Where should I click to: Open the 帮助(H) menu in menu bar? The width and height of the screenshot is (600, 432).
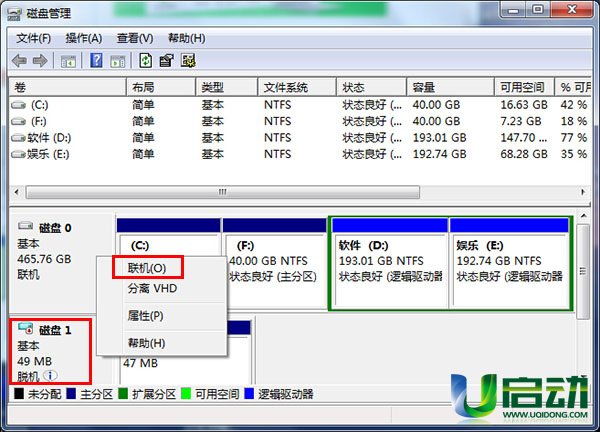click(186, 39)
